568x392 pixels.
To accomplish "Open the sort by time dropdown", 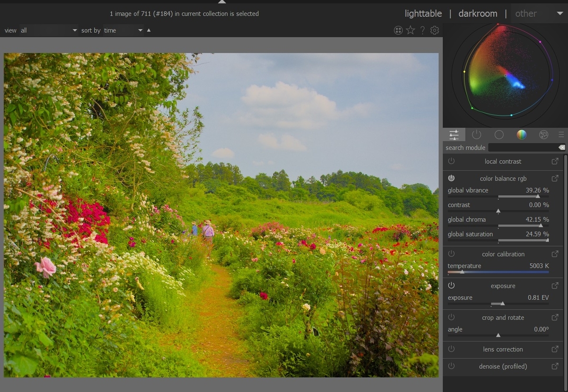I will pyautogui.click(x=124, y=30).
